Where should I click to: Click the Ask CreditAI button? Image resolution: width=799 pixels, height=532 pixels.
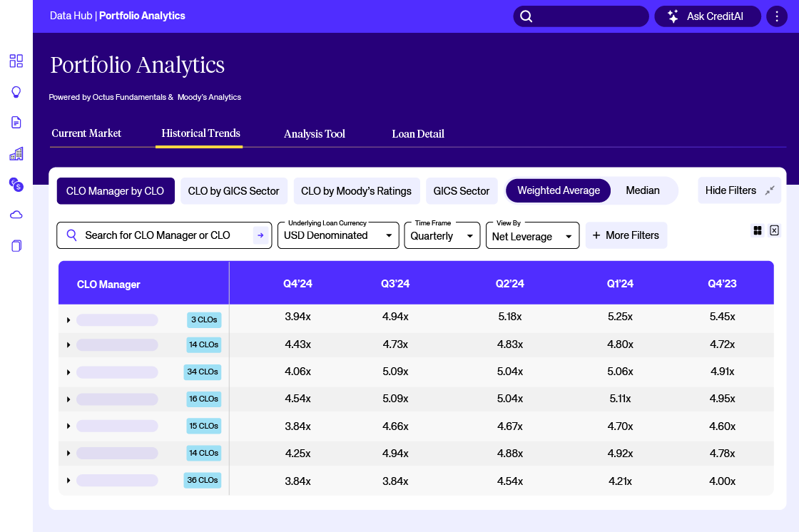[707, 16]
